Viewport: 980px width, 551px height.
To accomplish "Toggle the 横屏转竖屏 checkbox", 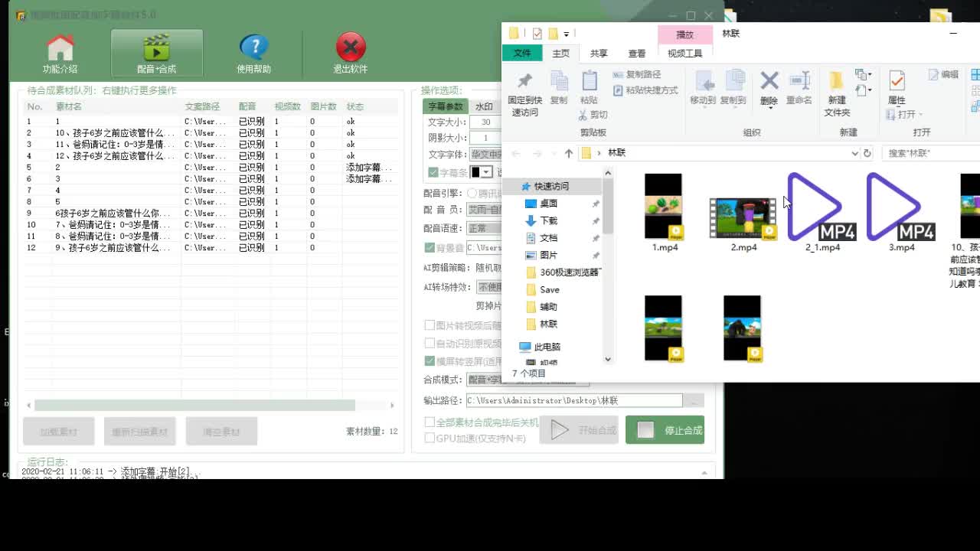I will [x=430, y=361].
